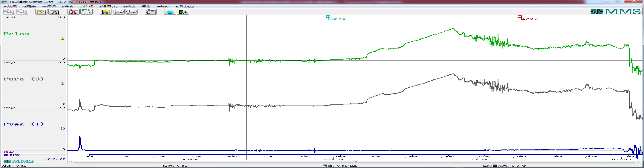Open the blue question mark help icon
The image size is (644, 168).
tap(170, 12)
